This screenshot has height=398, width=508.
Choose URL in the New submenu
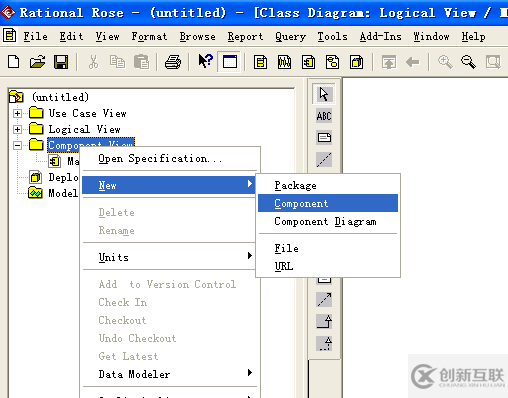328,266
